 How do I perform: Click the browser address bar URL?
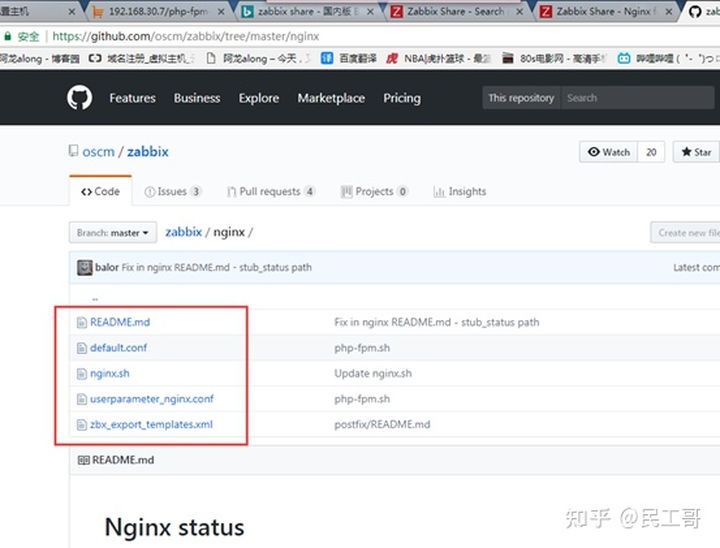click(x=186, y=36)
